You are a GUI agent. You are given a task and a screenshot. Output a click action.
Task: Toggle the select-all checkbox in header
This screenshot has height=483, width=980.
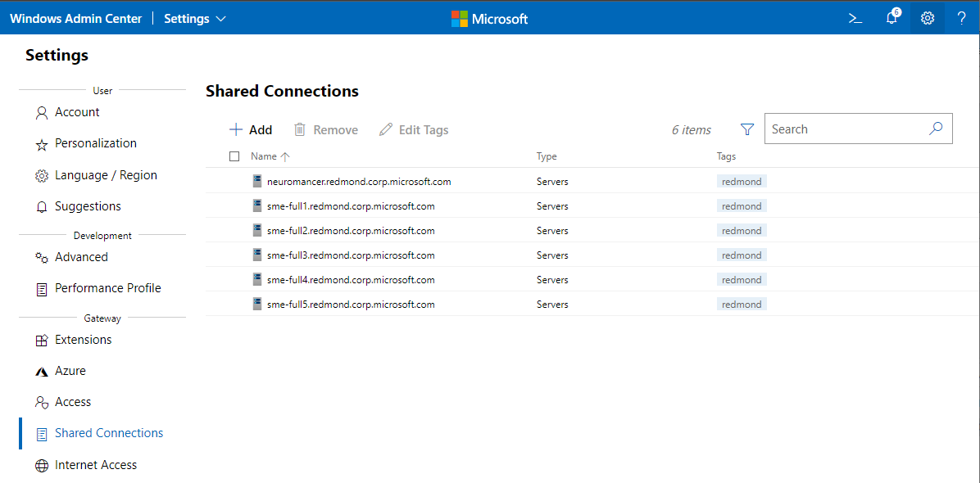tap(234, 156)
